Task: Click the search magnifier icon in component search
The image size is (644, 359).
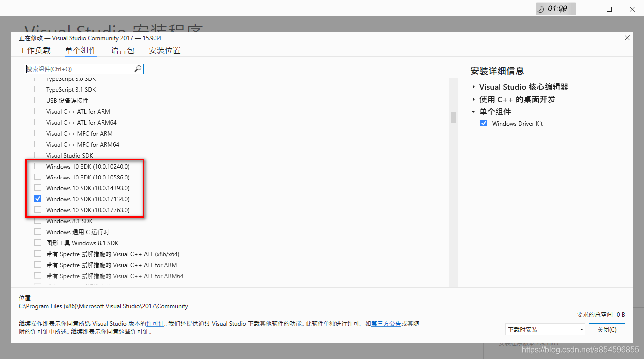Action: point(138,69)
